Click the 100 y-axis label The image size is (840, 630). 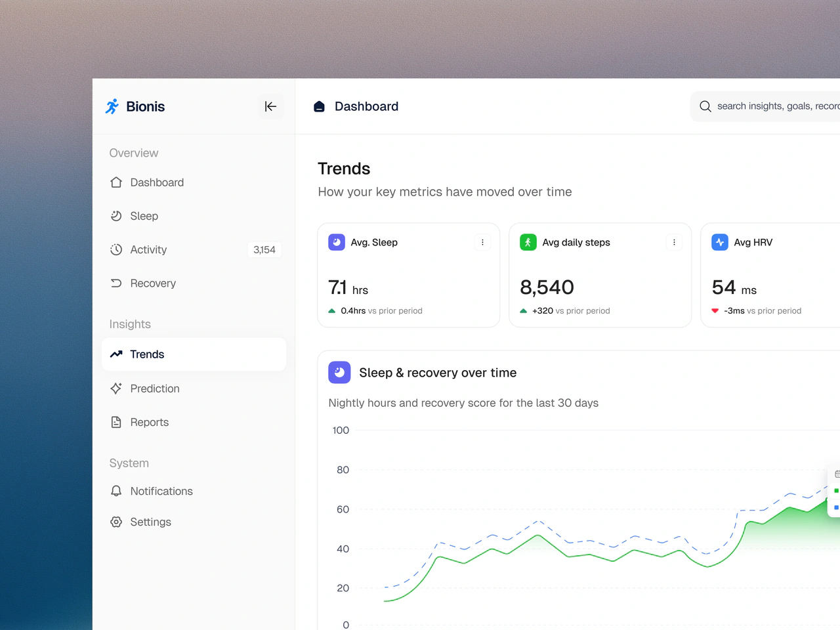click(x=341, y=430)
